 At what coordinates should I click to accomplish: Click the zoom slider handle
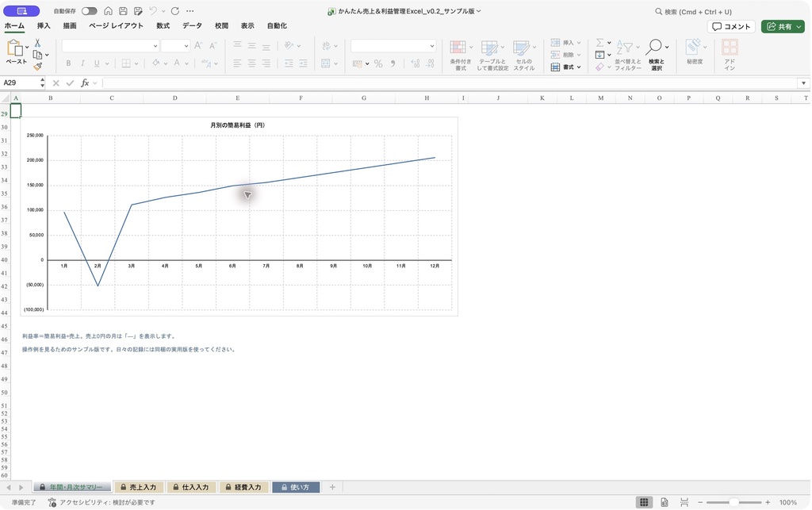pyautogui.click(x=733, y=502)
